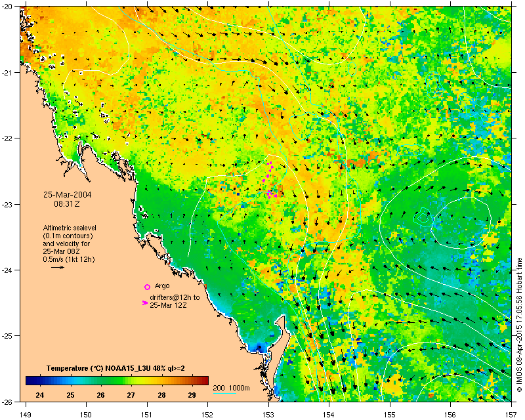
Task: Click the color bar value '28'
Action: click(161, 395)
